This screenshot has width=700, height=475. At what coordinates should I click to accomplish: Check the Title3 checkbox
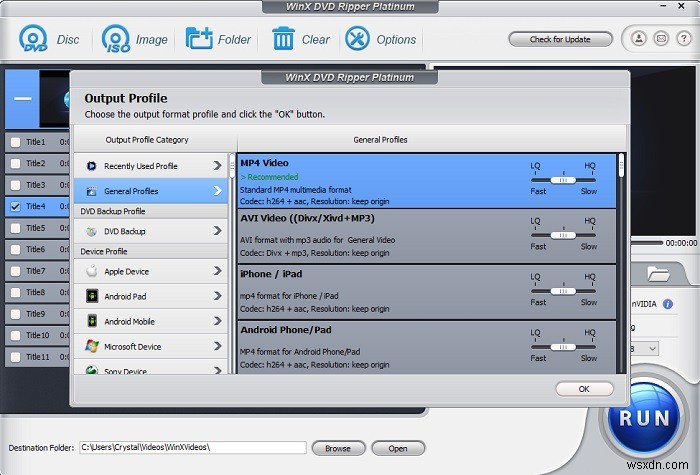click(15, 185)
